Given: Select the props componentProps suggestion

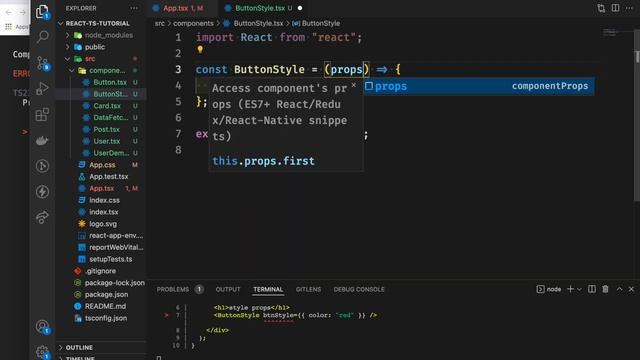Looking at the screenshot, I should (479, 86).
